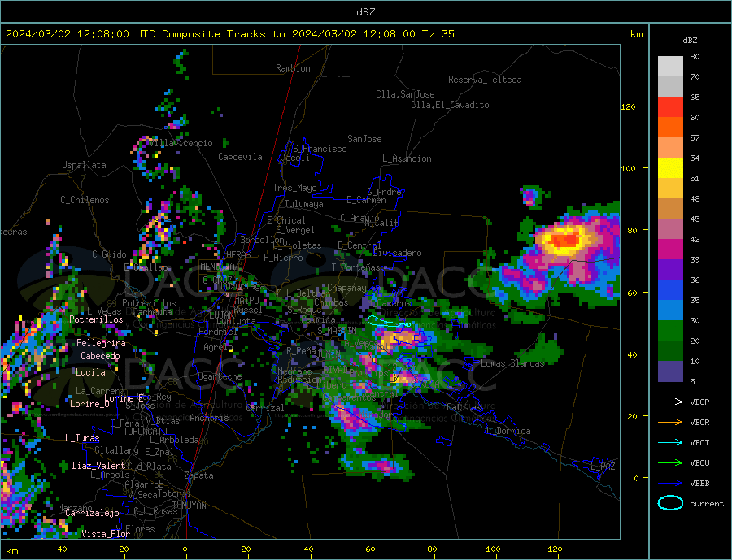Click the dBZ label above the color scale
The image size is (732, 560).
[690, 41]
